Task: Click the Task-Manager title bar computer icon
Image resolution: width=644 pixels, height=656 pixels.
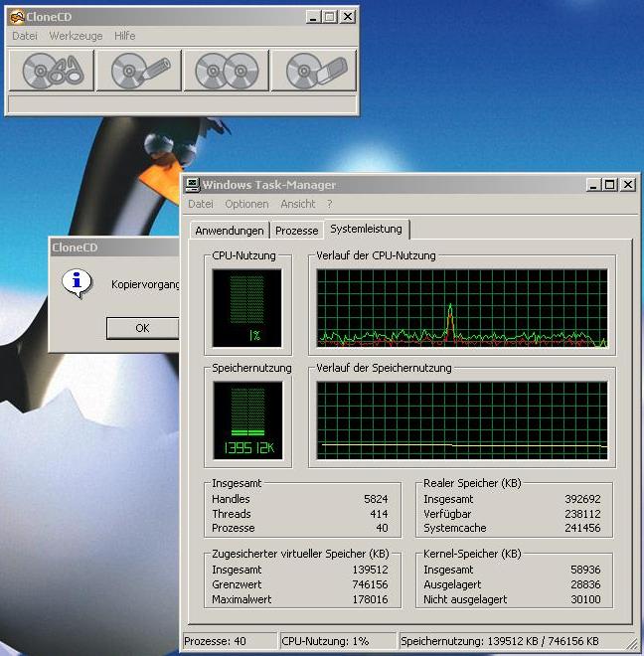Action: click(193, 185)
